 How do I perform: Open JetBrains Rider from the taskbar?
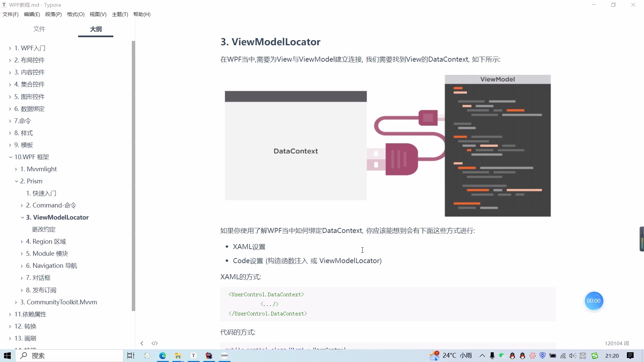pos(209,356)
